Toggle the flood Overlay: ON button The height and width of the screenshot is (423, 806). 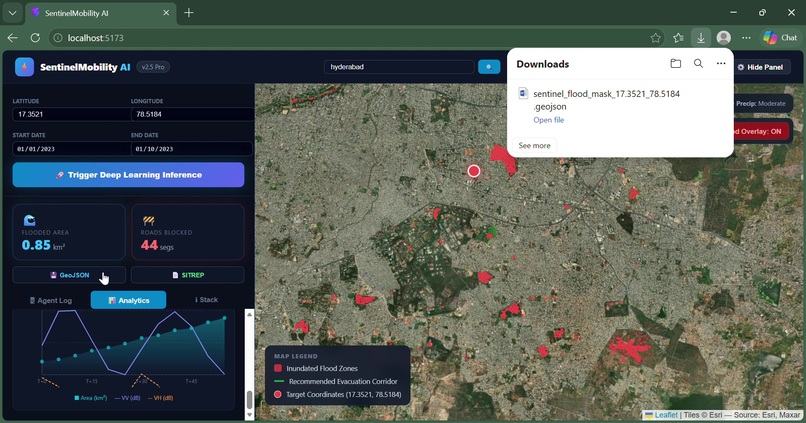(x=761, y=132)
